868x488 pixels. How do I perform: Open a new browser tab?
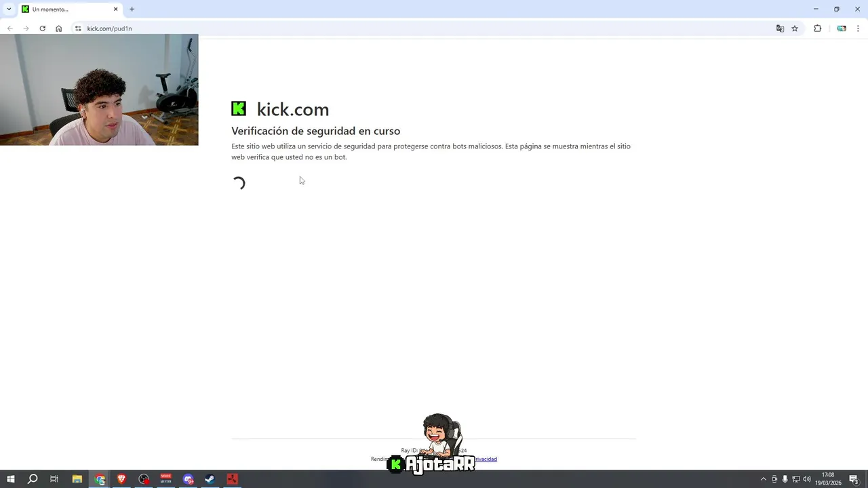pos(132,9)
